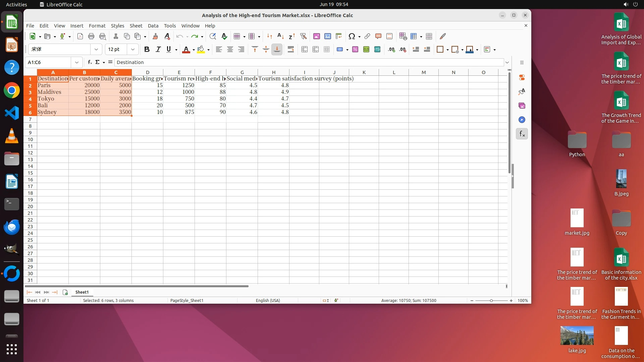Click column D header
Screen dimensions: 644x362
tap(147, 72)
